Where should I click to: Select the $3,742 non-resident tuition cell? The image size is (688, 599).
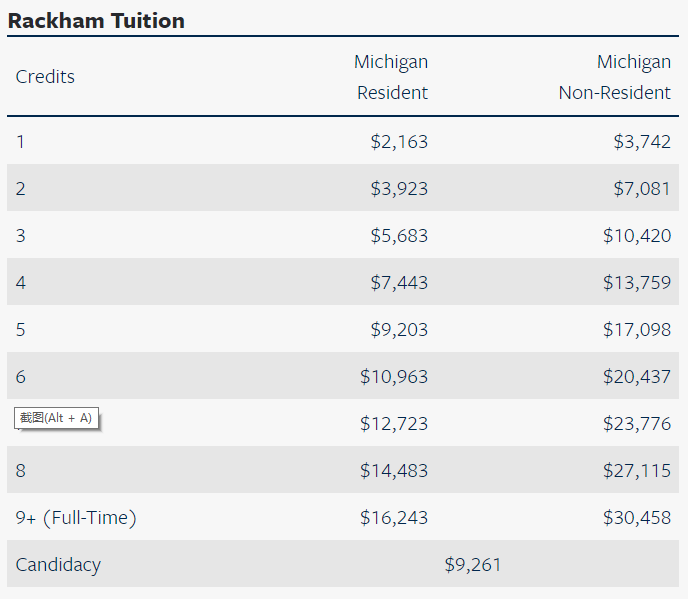pos(642,142)
